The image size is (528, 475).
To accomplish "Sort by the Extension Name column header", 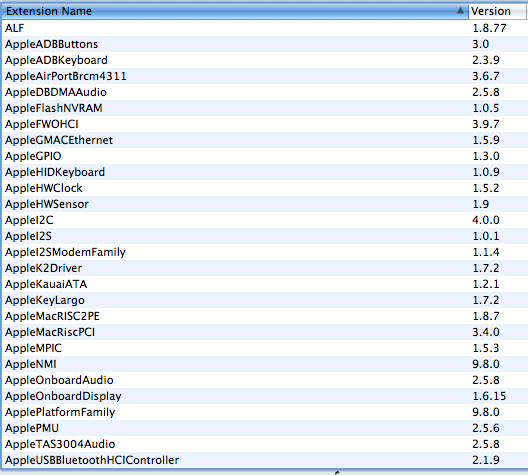I will (235, 11).
